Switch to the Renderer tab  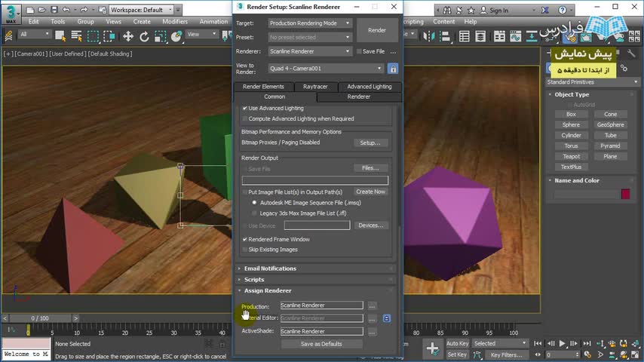[358, 97]
